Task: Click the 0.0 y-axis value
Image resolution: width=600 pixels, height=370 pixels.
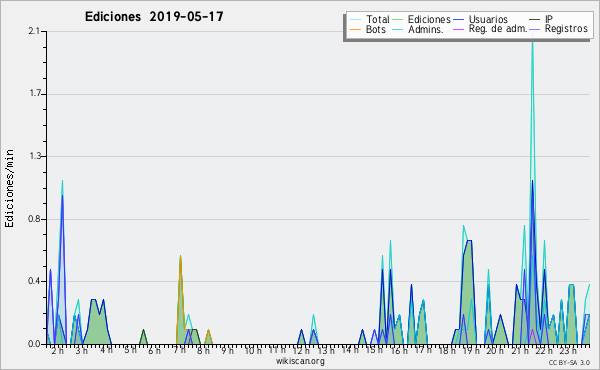Action: point(34,344)
